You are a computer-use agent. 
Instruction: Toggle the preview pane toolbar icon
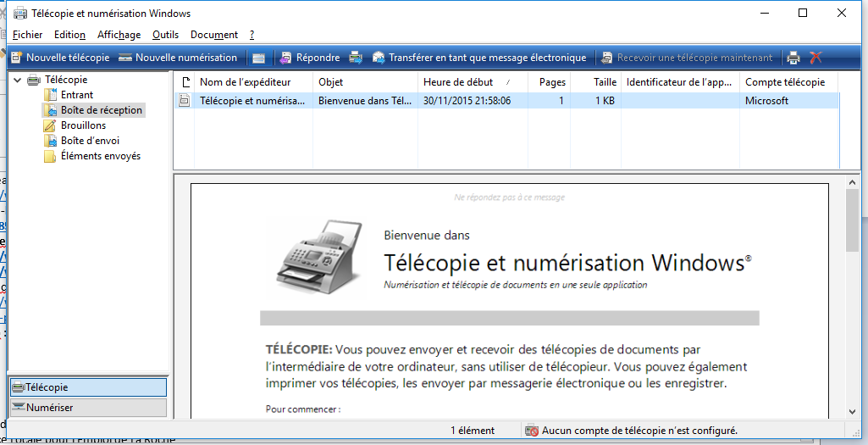[258, 58]
